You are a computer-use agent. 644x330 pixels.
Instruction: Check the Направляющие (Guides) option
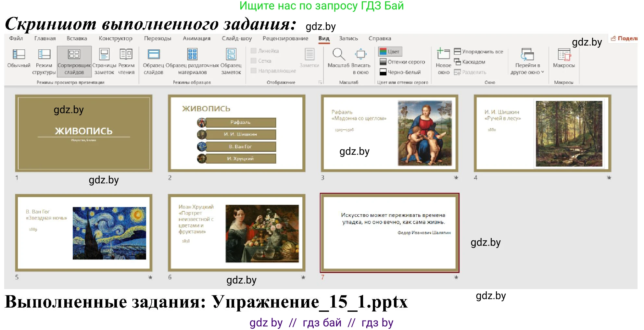[x=254, y=71]
